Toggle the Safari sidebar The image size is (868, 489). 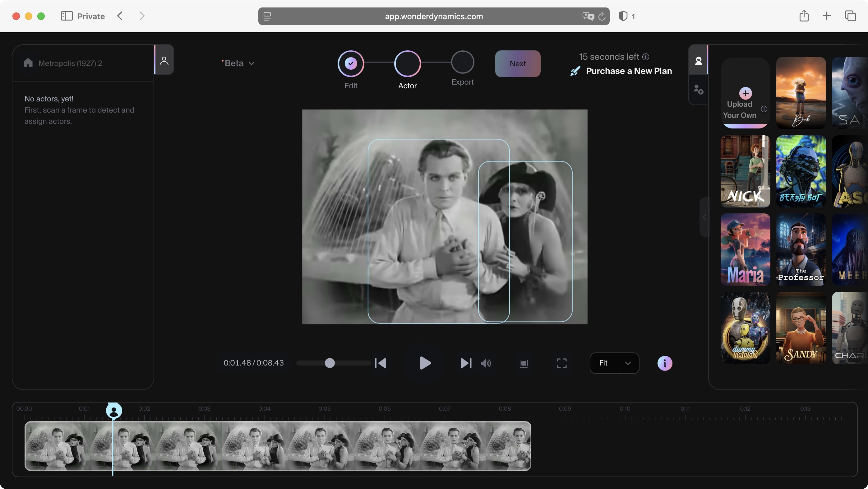pos(67,16)
